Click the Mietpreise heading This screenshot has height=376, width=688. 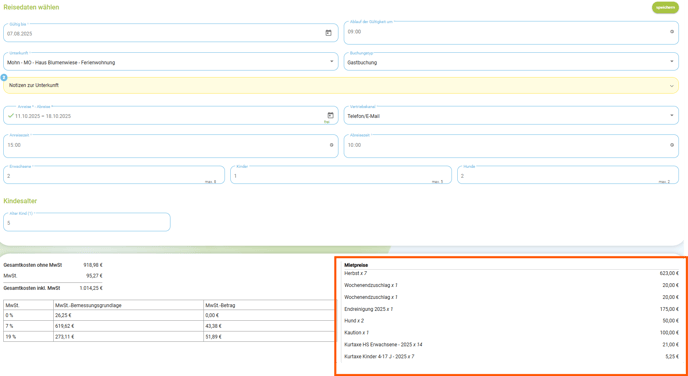[x=356, y=265]
